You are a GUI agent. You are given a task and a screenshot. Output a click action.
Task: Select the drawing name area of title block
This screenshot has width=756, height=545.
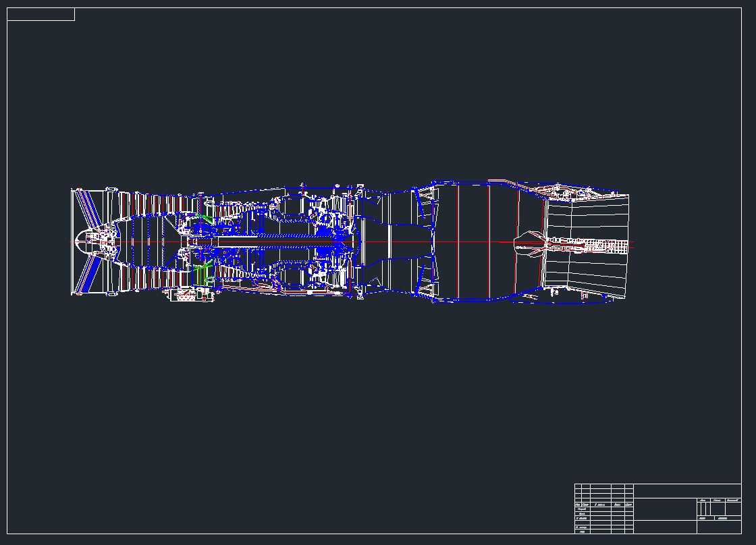[665, 509]
